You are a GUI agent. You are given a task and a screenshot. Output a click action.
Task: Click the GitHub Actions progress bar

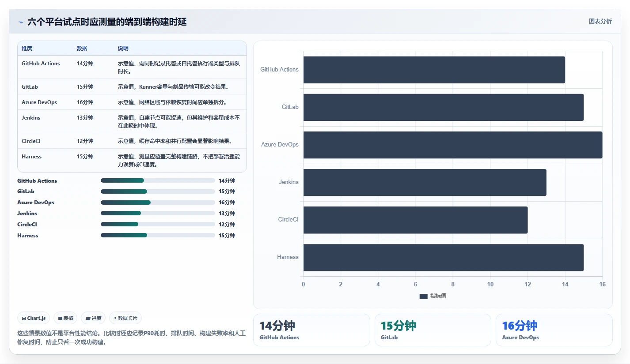pos(158,180)
